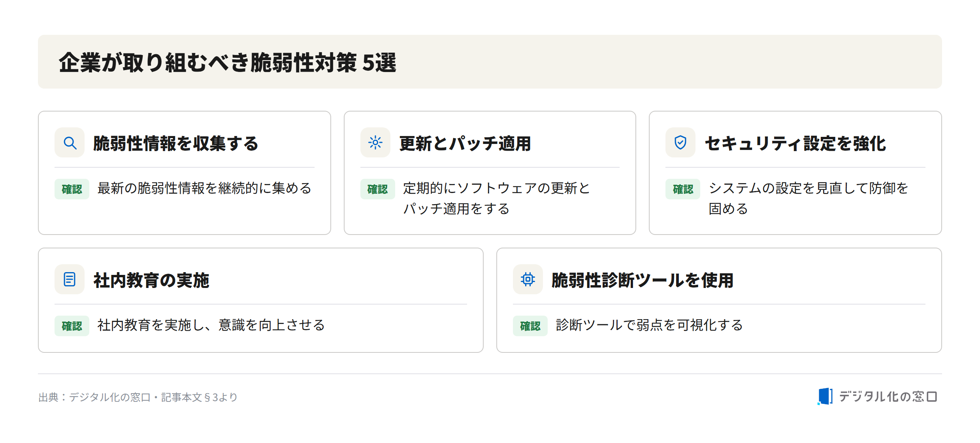Screen dimensions: 980x443
Task: Click the blue デジタル化の窓口 logo icon
Action: click(825, 396)
